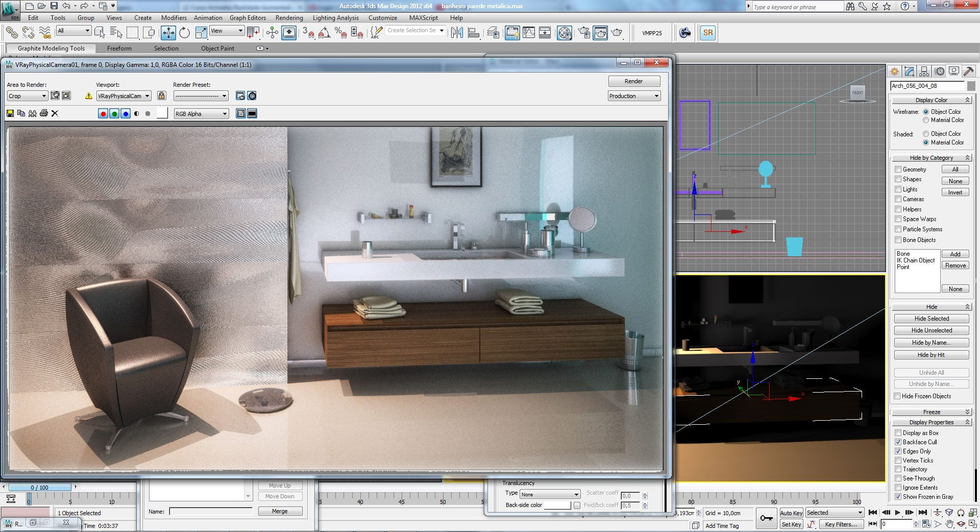Screen dimensions: 980x532
Task: Check the Lights hide category box
Action: click(x=898, y=189)
